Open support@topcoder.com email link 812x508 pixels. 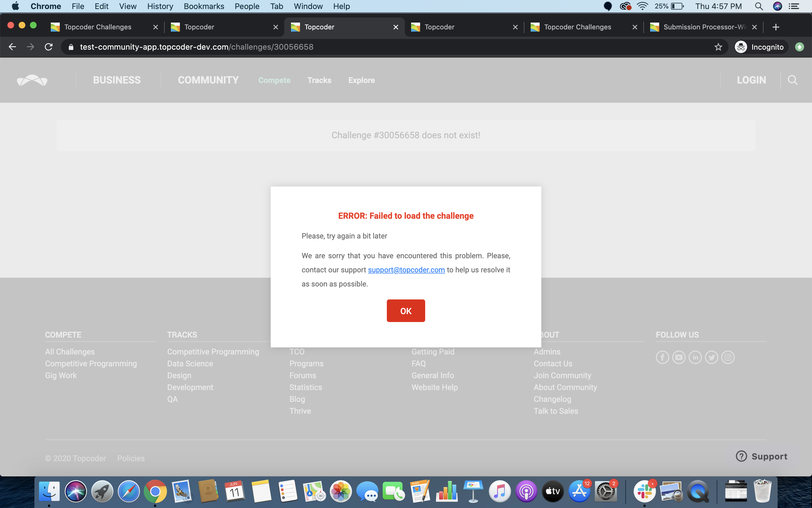tap(406, 270)
